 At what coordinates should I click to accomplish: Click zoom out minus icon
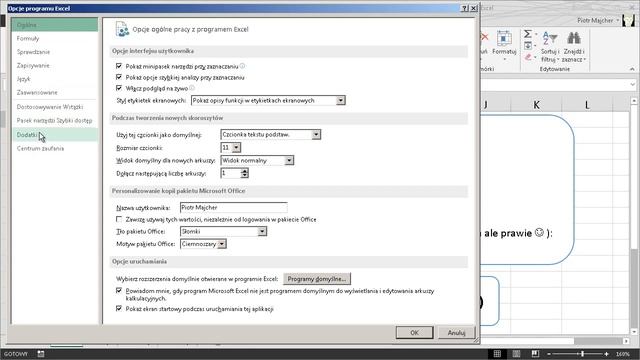tap(549, 354)
